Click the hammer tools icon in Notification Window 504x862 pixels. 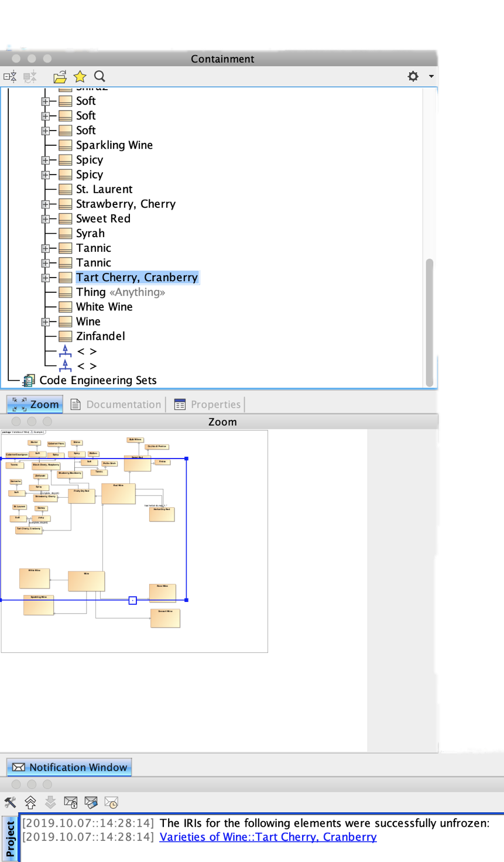click(x=10, y=802)
